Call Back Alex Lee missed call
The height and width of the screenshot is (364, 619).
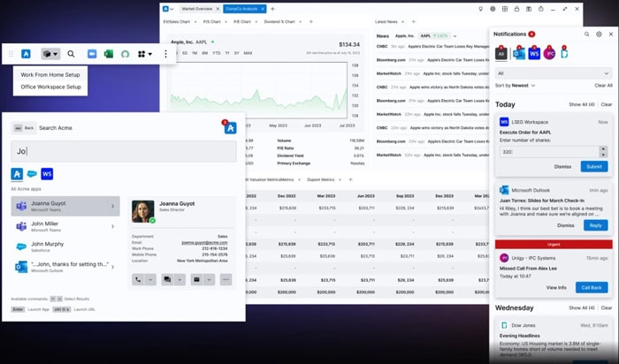pyautogui.click(x=592, y=287)
